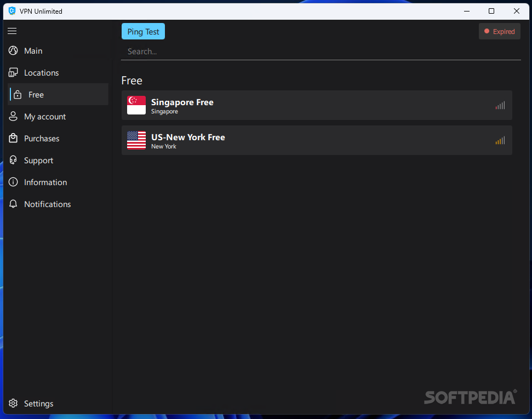
Task: Open the Information section
Action: (x=58, y=182)
